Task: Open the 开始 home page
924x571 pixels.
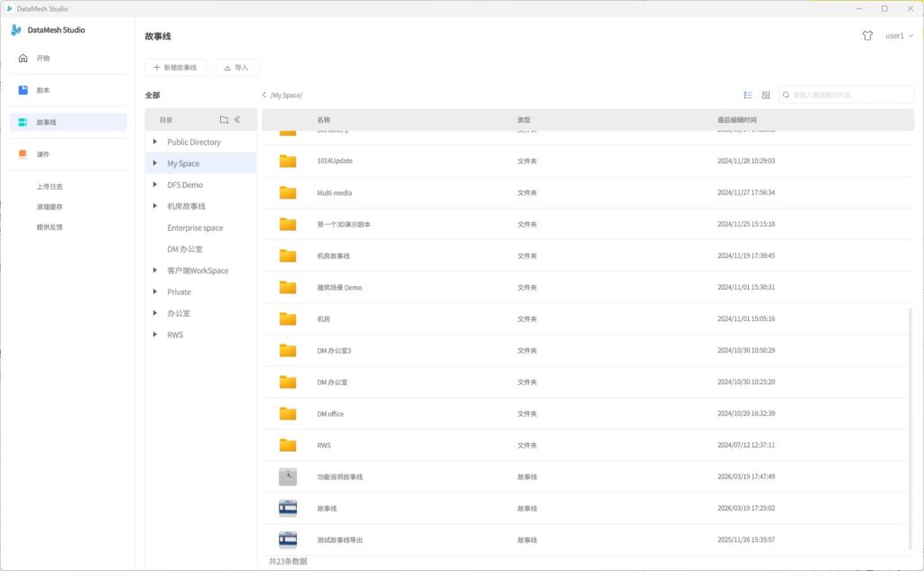Action: [x=43, y=58]
